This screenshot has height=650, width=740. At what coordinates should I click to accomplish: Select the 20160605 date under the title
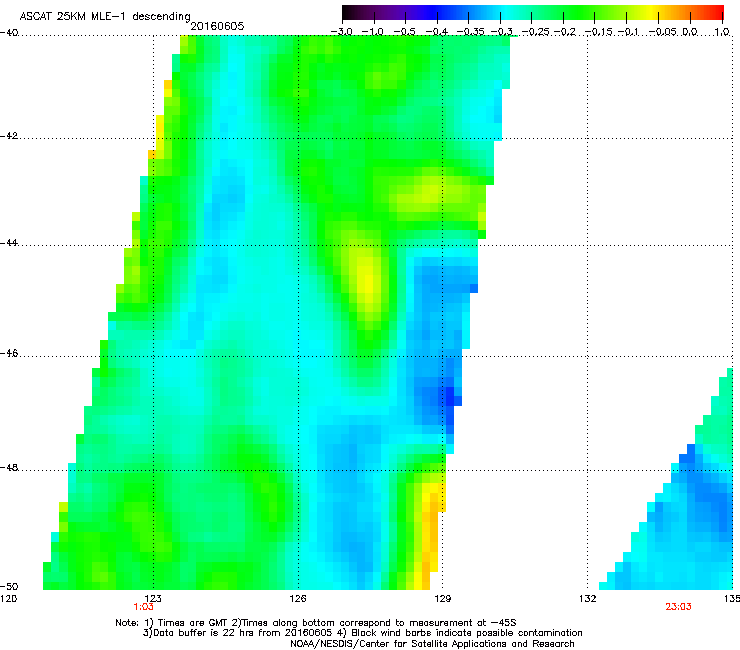tap(217, 26)
